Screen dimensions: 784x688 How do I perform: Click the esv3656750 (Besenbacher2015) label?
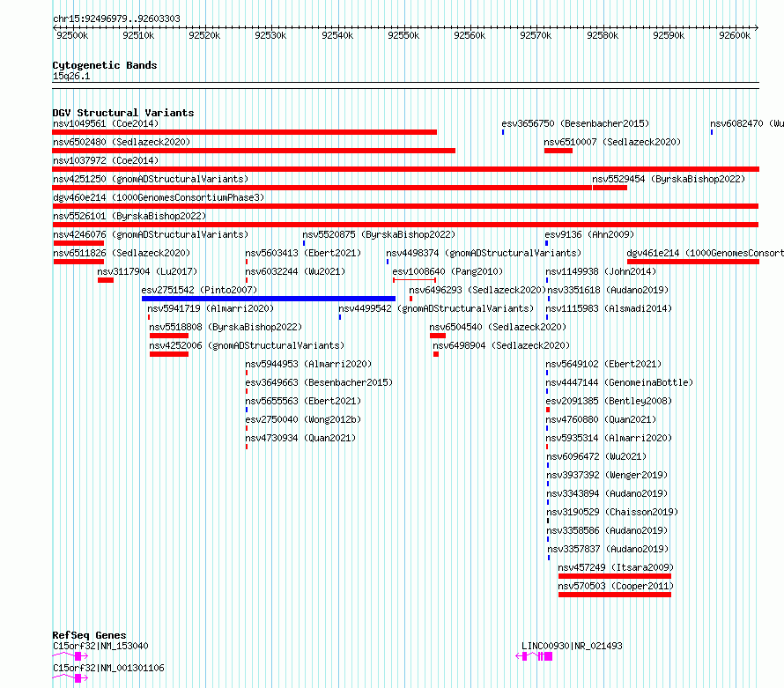tap(575, 123)
